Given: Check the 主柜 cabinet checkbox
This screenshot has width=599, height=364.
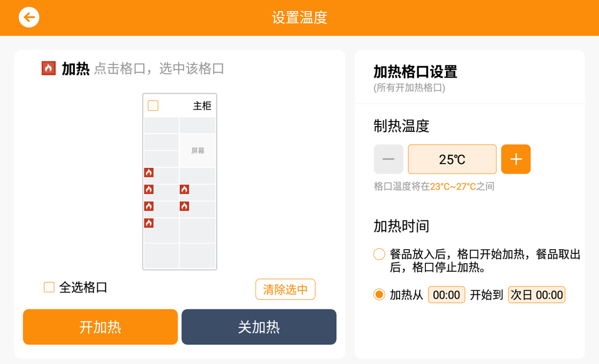Looking at the screenshot, I should click(153, 106).
